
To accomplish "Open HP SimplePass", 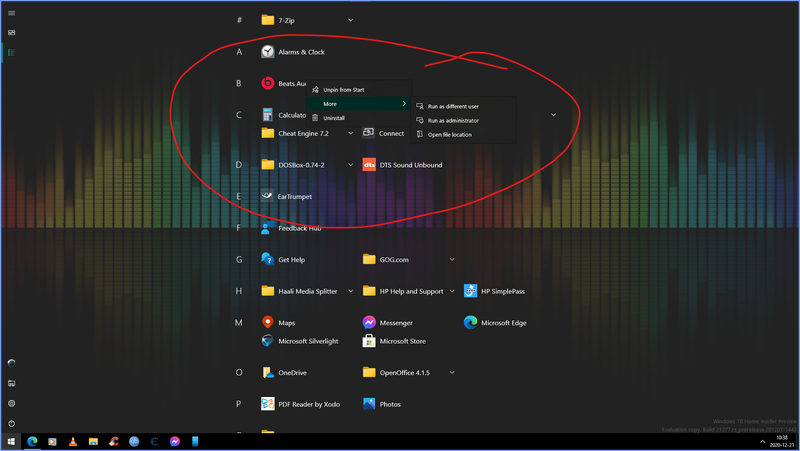I will coord(494,291).
